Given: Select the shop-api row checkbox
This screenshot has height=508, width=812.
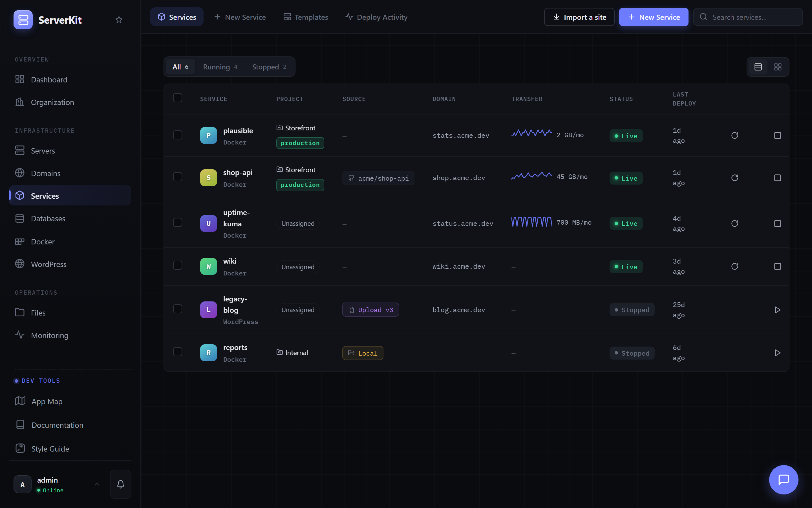Looking at the screenshot, I should [178, 177].
